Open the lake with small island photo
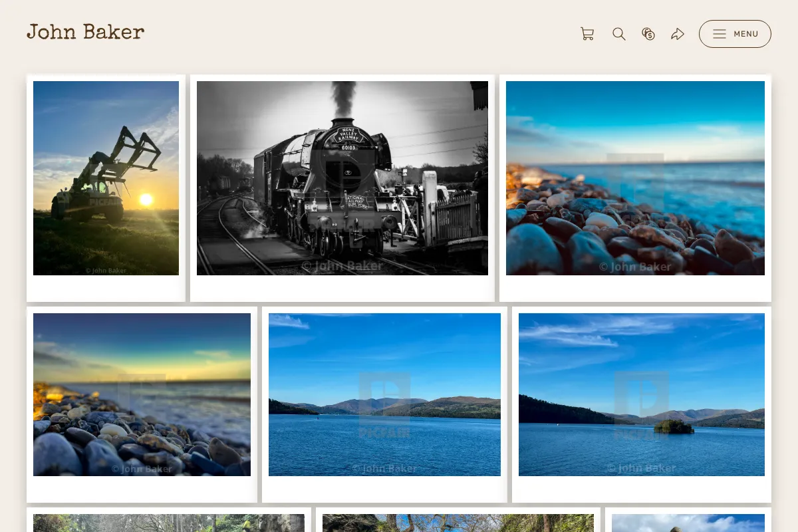 pos(642,394)
